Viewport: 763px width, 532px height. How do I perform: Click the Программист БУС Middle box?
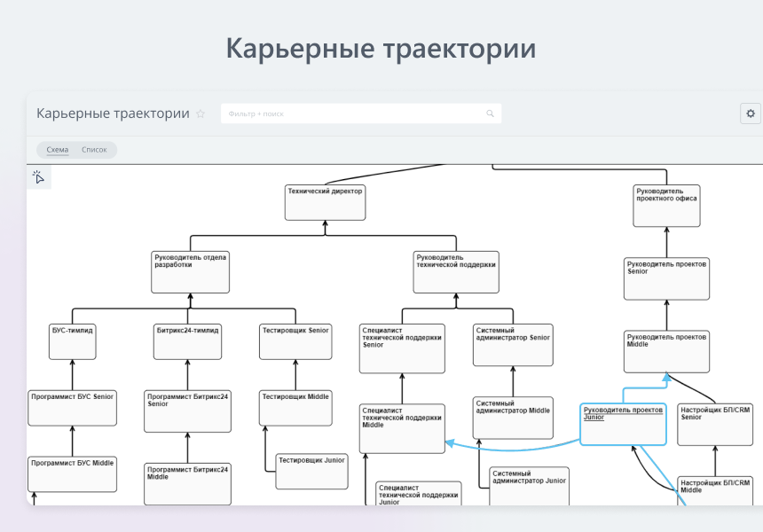pyautogui.click(x=72, y=474)
